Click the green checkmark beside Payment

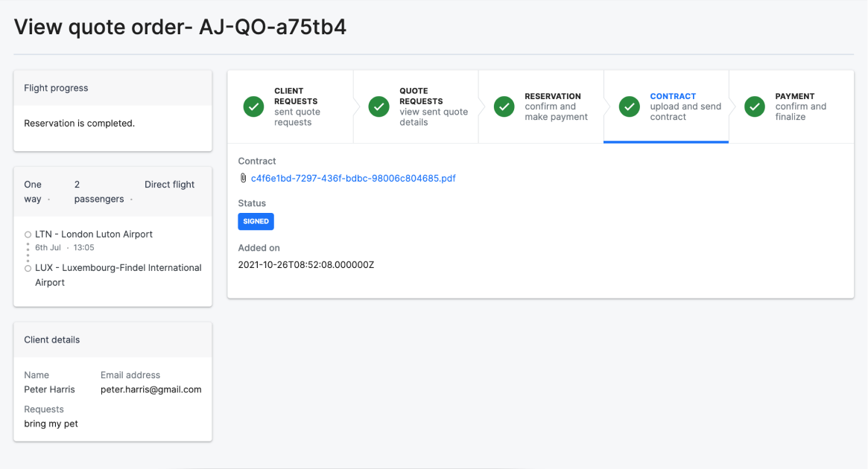coord(755,106)
